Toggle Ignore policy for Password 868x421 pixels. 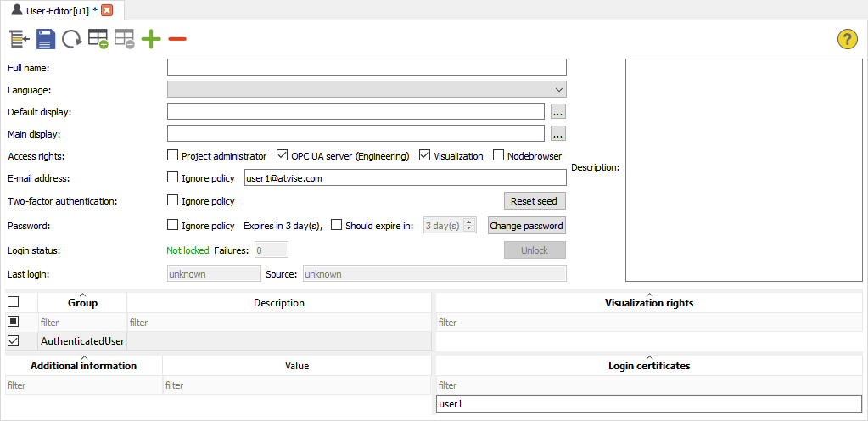coord(172,225)
